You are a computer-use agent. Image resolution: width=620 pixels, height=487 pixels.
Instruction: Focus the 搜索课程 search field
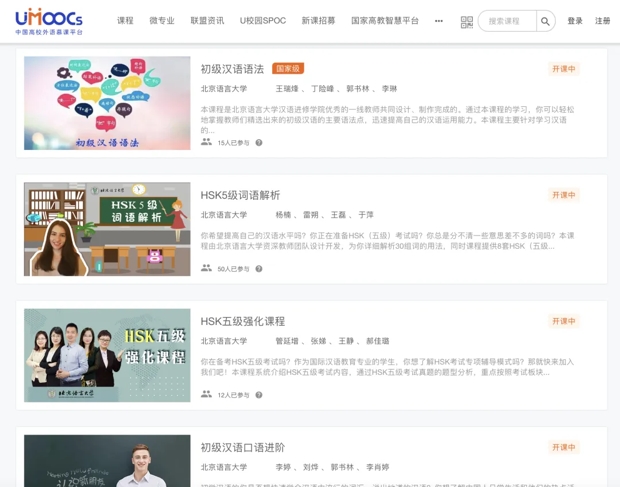click(x=507, y=21)
